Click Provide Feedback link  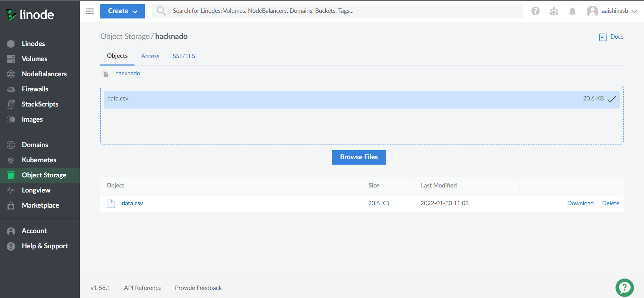[x=198, y=288]
